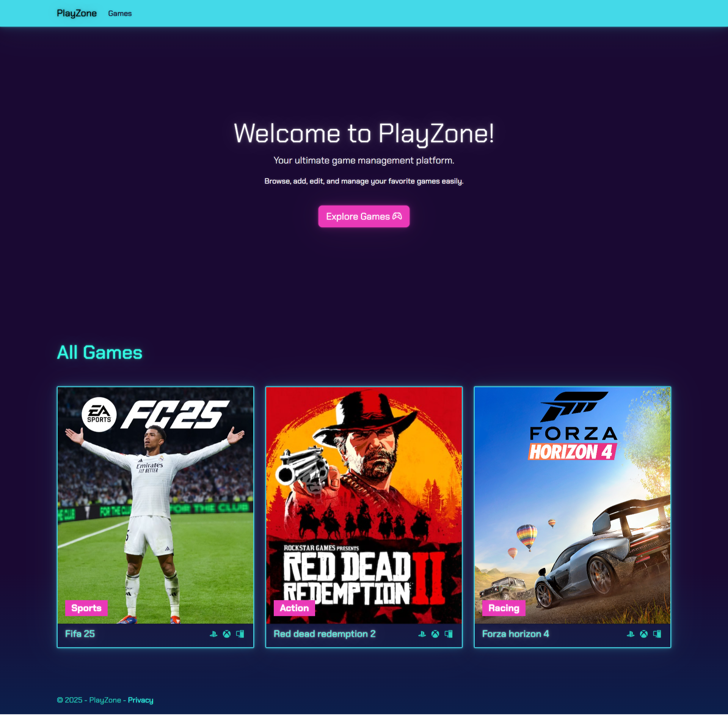Image resolution: width=728 pixels, height=715 pixels.
Task: Open the Forza Horizon 4 cover
Action: [573, 506]
